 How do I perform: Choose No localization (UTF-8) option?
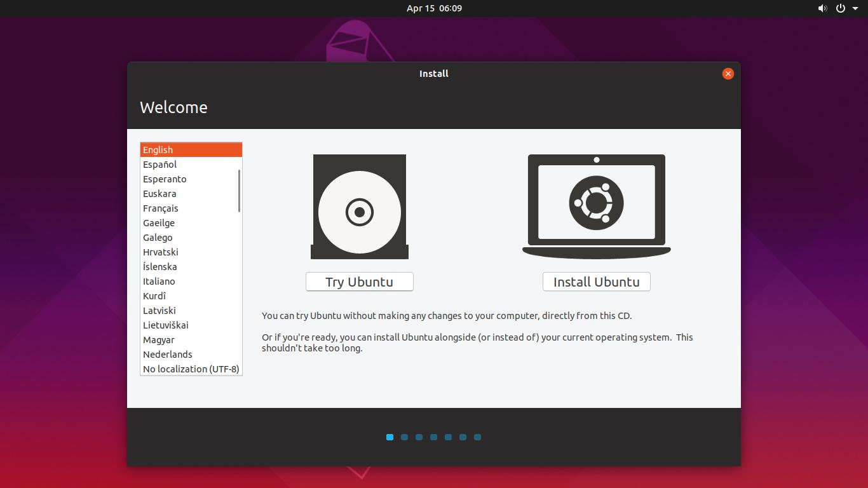pos(190,369)
